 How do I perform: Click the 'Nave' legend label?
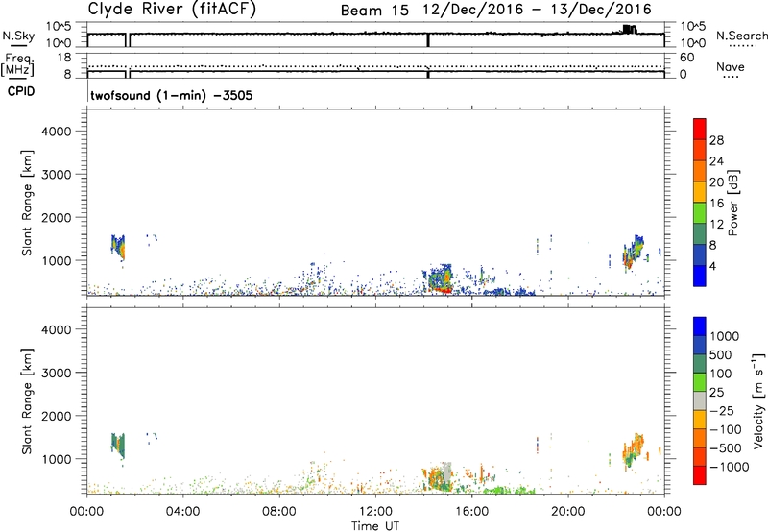(x=731, y=66)
